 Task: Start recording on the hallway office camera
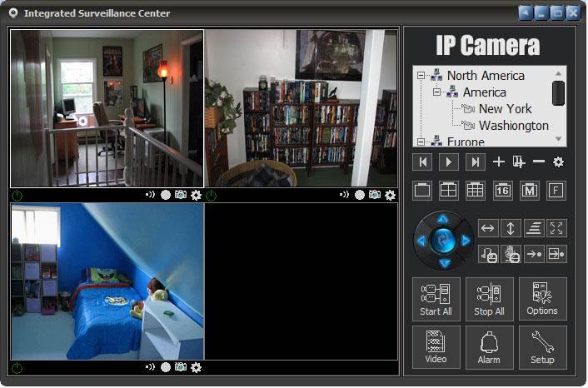[166, 195]
